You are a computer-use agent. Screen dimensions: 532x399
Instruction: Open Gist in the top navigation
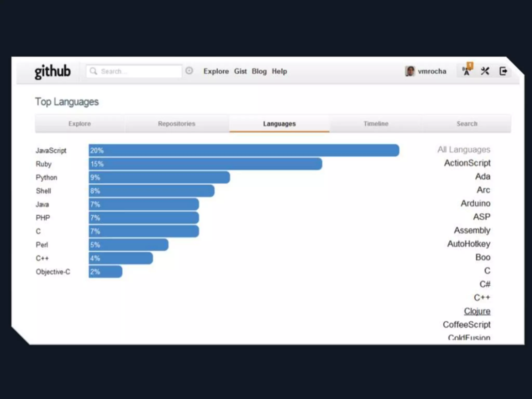240,71
